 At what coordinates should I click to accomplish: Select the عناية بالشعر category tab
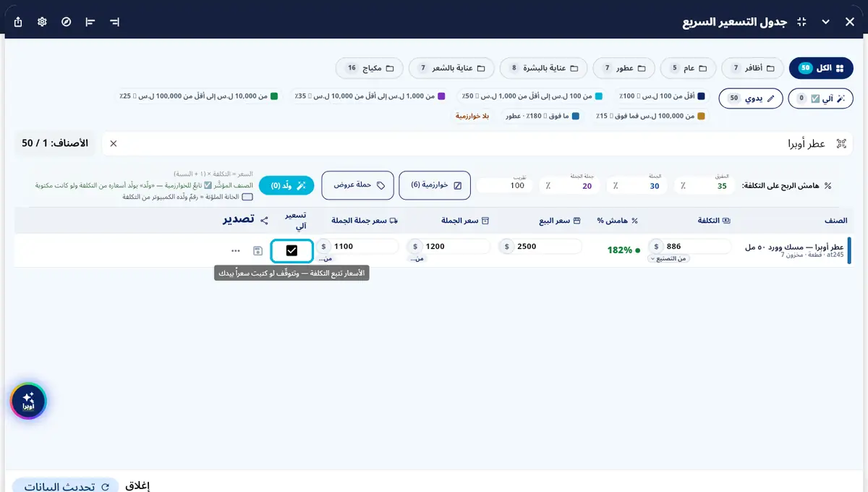pyautogui.click(x=451, y=68)
